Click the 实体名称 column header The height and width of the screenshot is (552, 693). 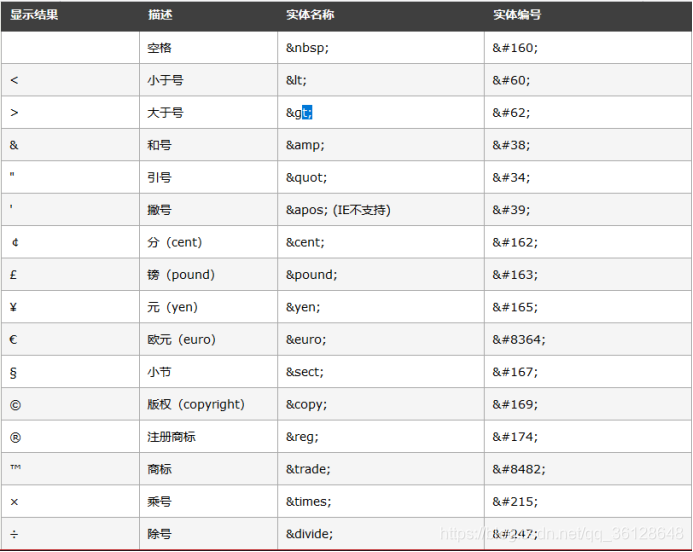point(310,15)
